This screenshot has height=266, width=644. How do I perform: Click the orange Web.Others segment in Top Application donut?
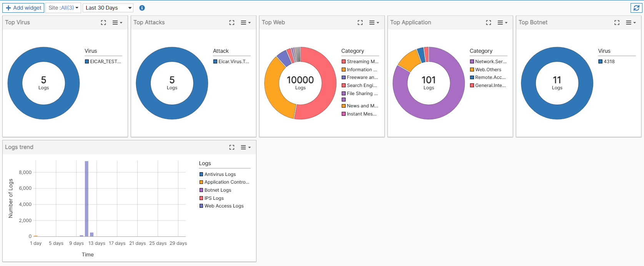[409, 61]
